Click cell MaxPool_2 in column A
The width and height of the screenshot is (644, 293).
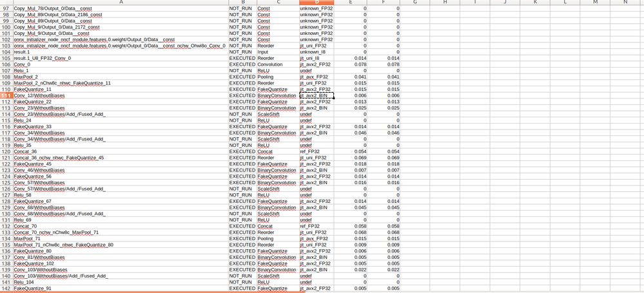tap(121, 77)
